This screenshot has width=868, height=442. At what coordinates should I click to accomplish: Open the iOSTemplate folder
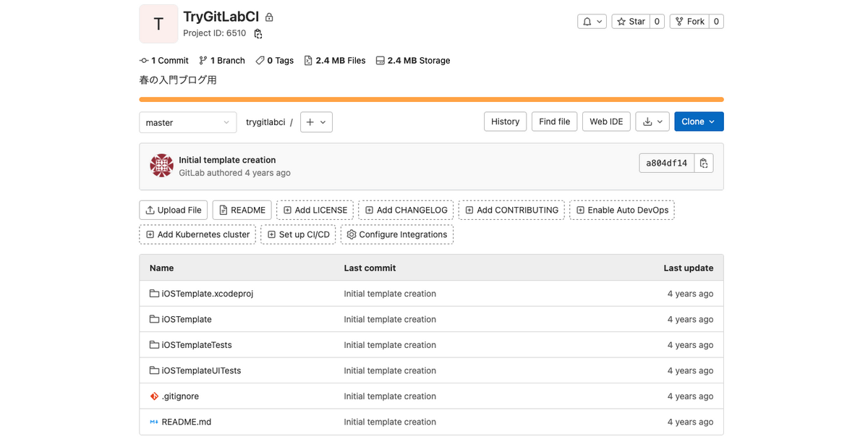pos(187,319)
